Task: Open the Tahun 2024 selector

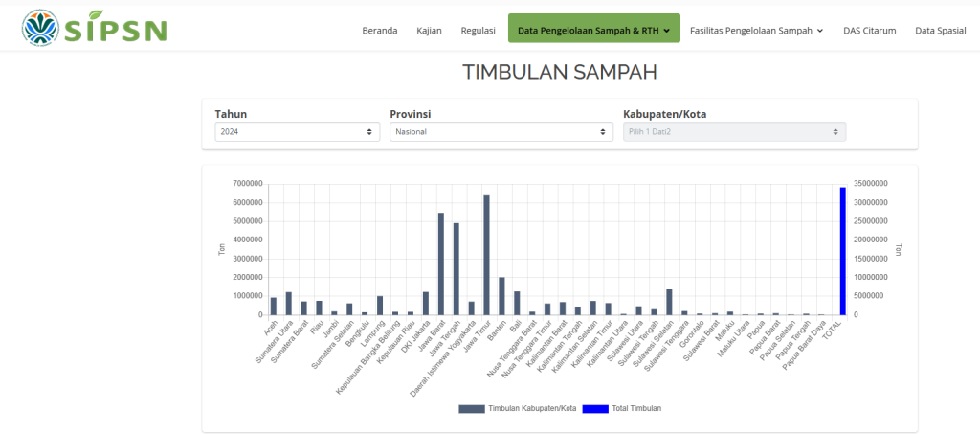Action: point(296,132)
